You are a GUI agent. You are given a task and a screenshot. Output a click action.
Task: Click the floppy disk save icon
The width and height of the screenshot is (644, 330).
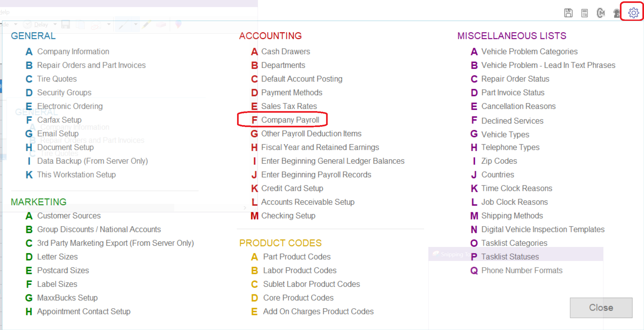pyautogui.click(x=568, y=13)
